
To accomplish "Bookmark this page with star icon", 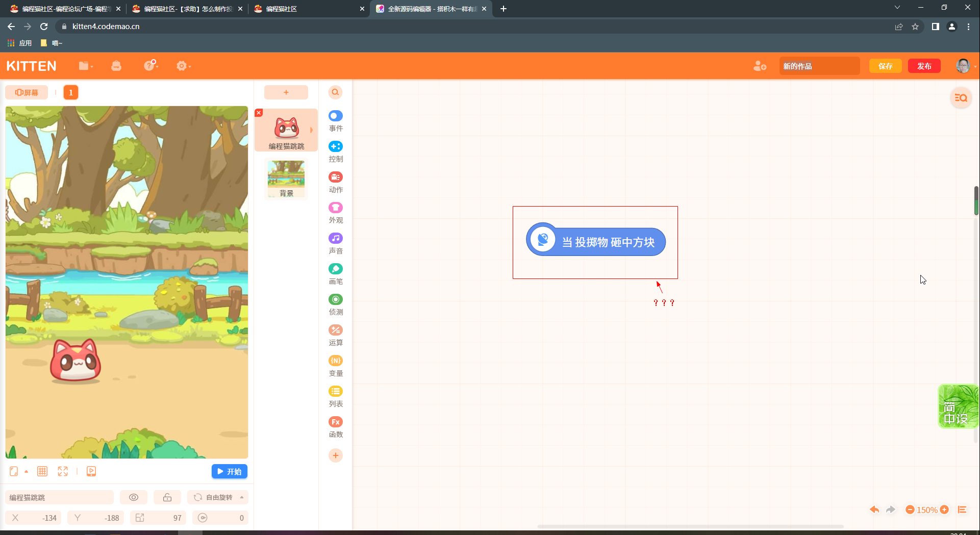I will (915, 27).
